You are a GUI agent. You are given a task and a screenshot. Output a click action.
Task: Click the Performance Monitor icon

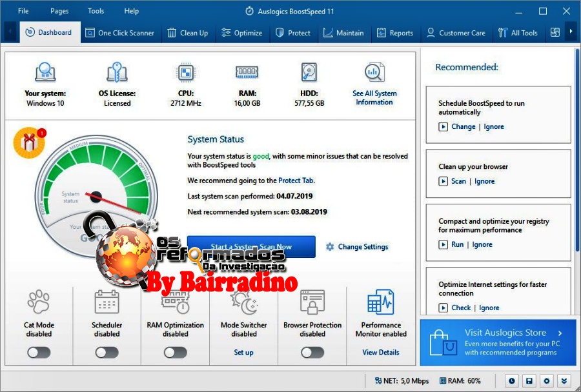[x=381, y=302]
